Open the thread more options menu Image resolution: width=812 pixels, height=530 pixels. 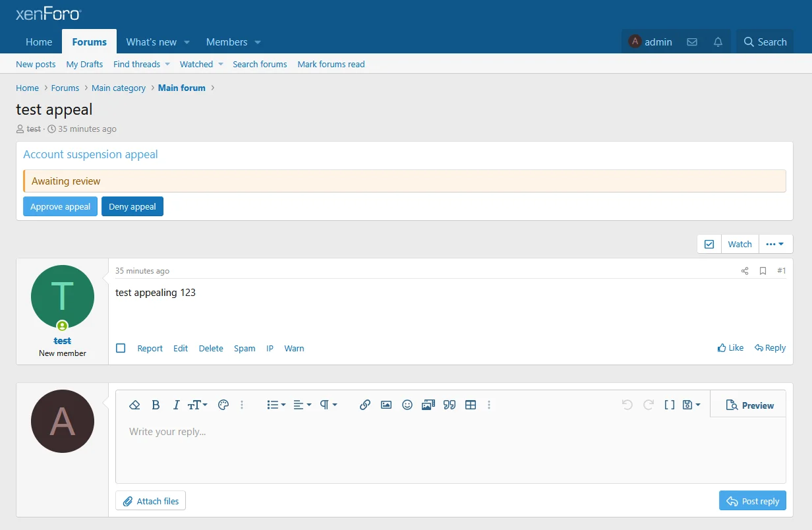[x=776, y=244]
